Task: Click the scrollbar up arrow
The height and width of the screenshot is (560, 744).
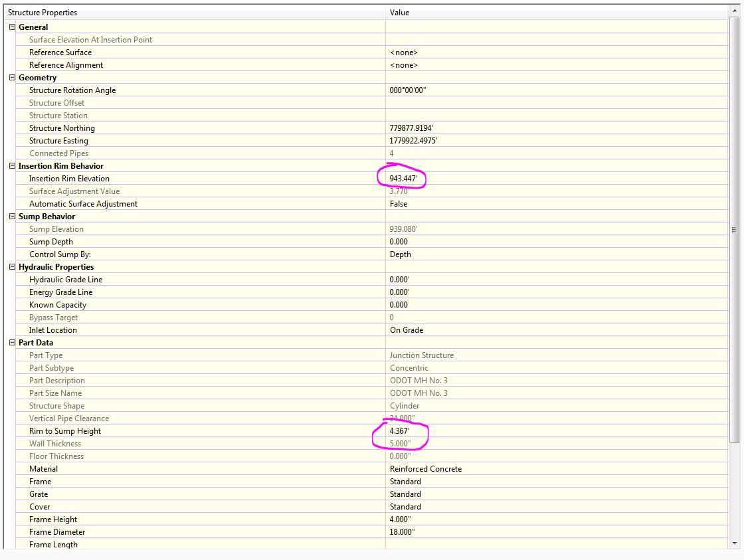Action: pos(735,11)
